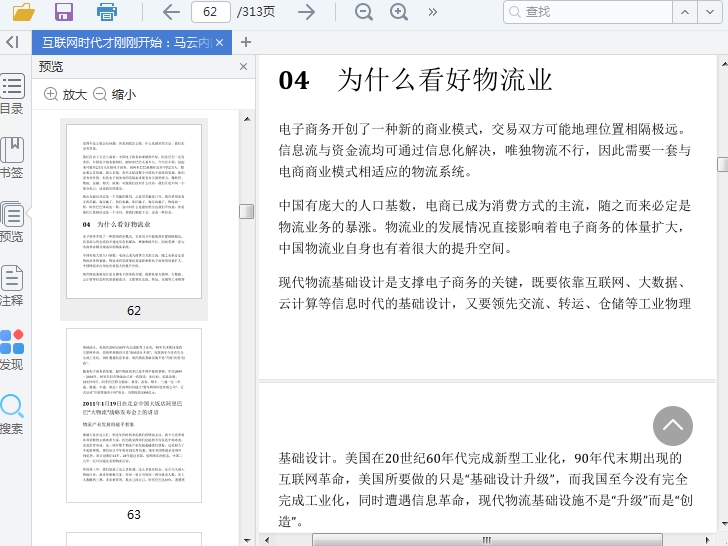The image size is (728, 546).
Task: Collapse the sidebar with the left arrow bar icon
Action: (13, 42)
